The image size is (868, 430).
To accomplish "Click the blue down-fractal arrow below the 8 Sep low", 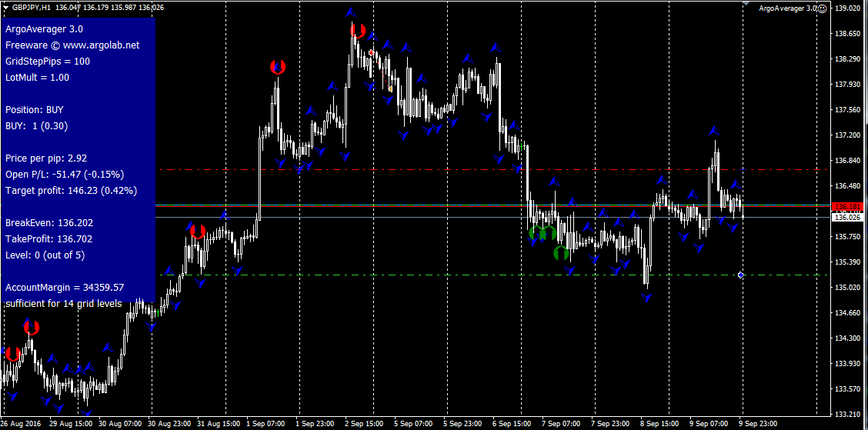I will (646, 298).
